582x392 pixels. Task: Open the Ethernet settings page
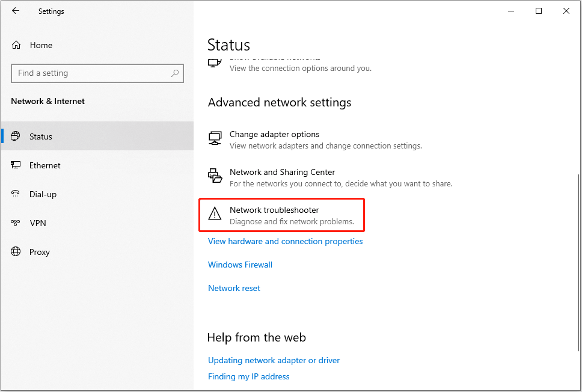45,165
